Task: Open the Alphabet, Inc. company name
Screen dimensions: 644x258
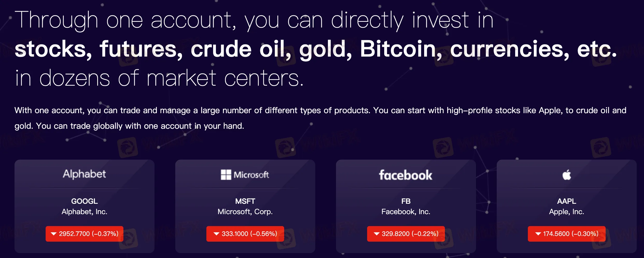Action: (x=84, y=212)
